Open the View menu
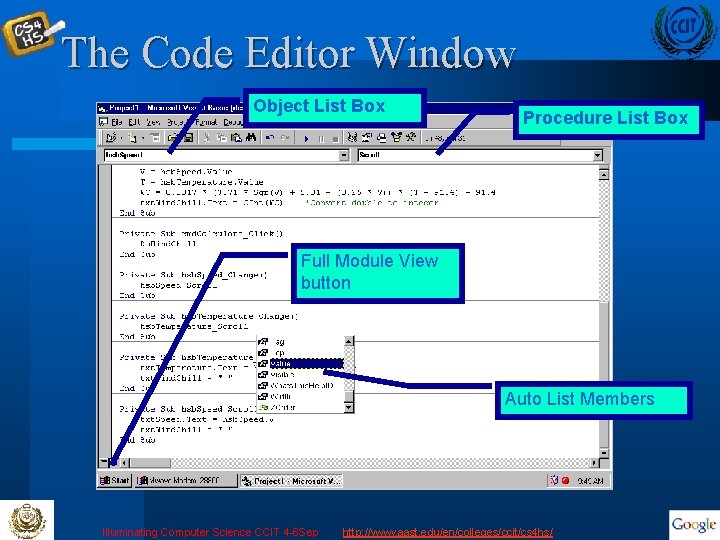This screenshot has width=720, height=540. 153,122
